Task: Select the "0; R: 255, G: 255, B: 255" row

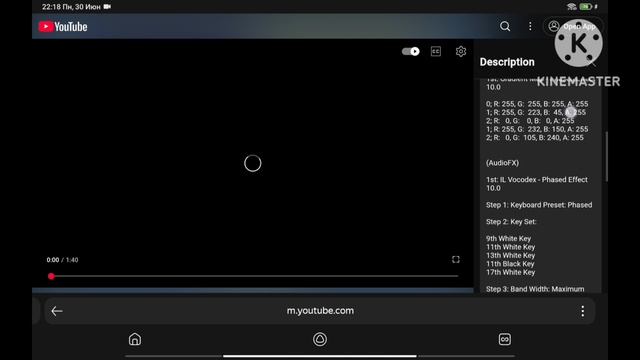Action: pos(537,104)
